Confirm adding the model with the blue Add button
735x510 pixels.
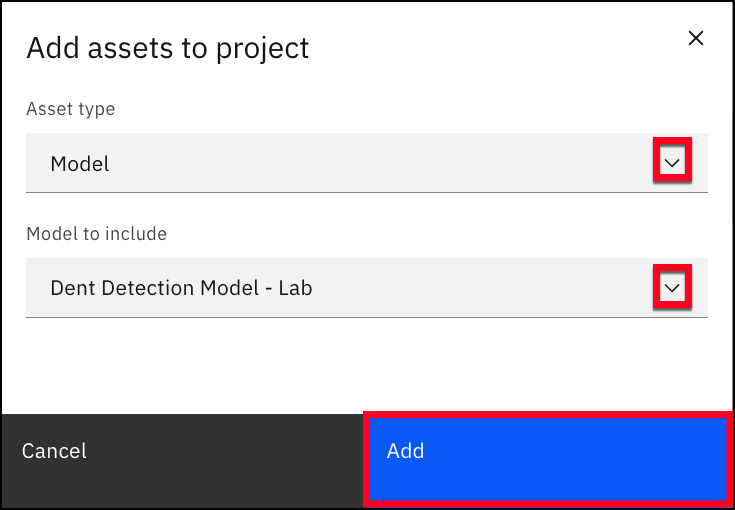pos(549,460)
